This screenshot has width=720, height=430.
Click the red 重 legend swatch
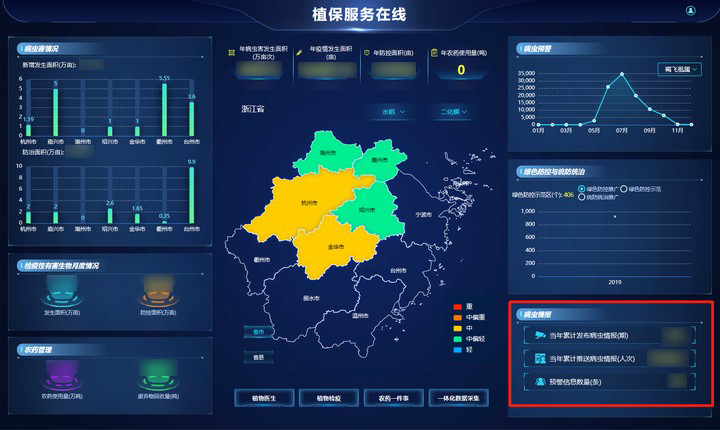point(456,306)
